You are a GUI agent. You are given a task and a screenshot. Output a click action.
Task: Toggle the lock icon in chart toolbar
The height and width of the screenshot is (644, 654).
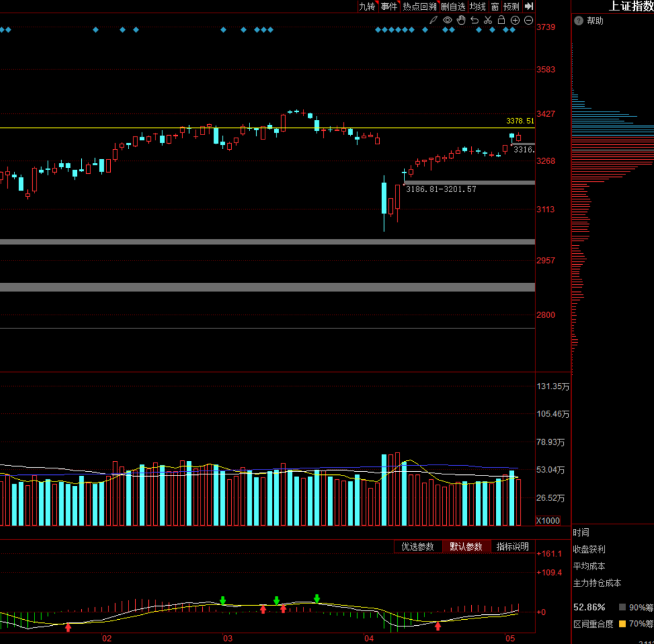(x=501, y=21)
